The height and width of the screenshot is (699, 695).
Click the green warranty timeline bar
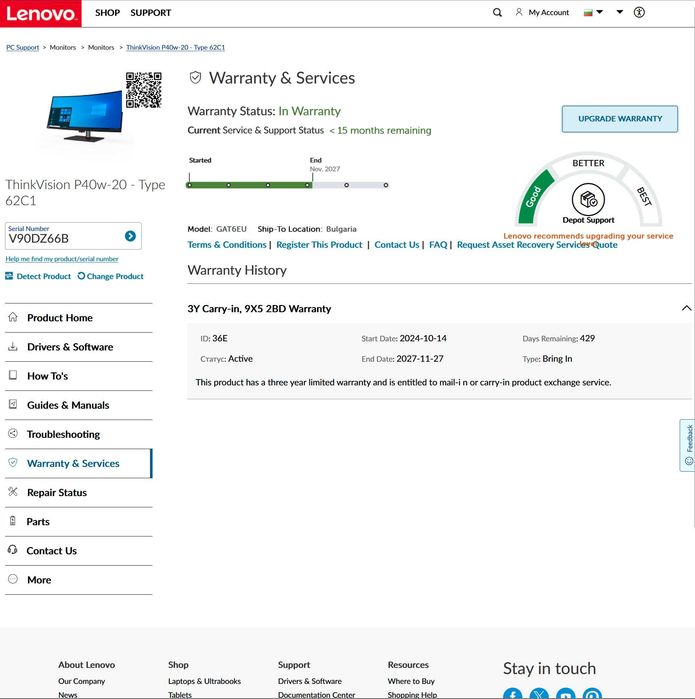coord(249,185)
